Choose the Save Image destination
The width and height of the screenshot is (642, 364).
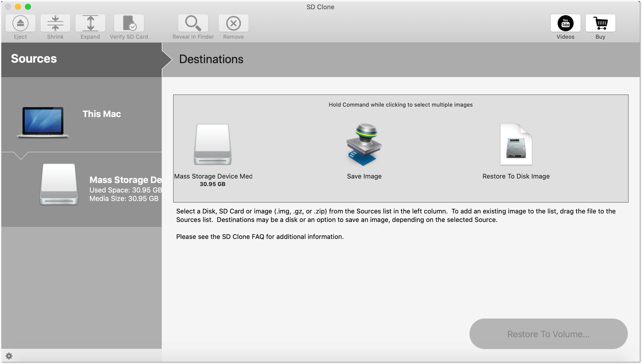(364, 145)
